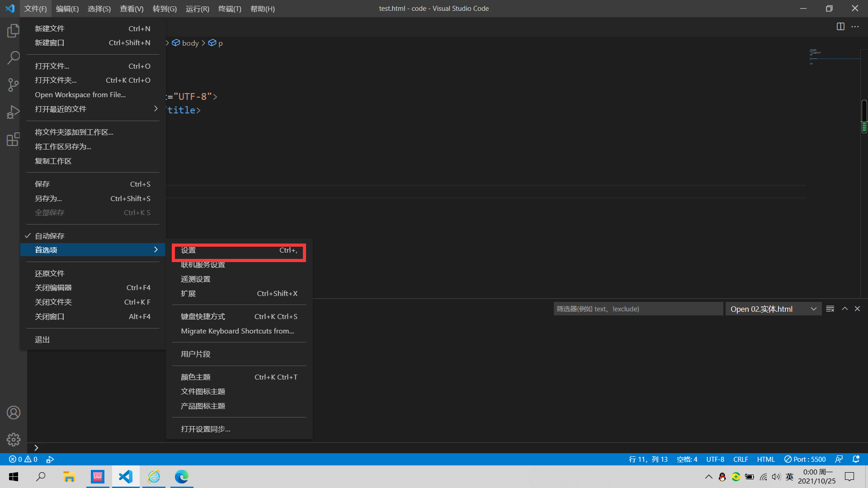Click the Split Editor icon top right
Screen dimensions: 868x488
pyautogui.click(x=840, y=27)
